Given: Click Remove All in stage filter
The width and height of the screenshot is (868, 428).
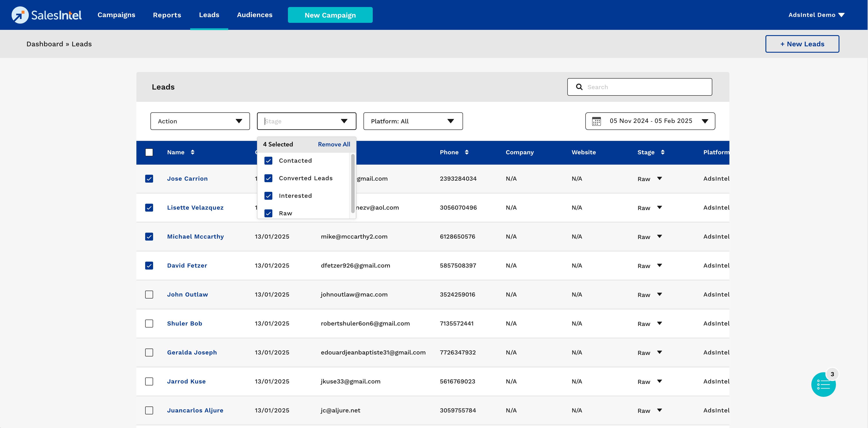Looking at the screenshot, I should point(334,144).
